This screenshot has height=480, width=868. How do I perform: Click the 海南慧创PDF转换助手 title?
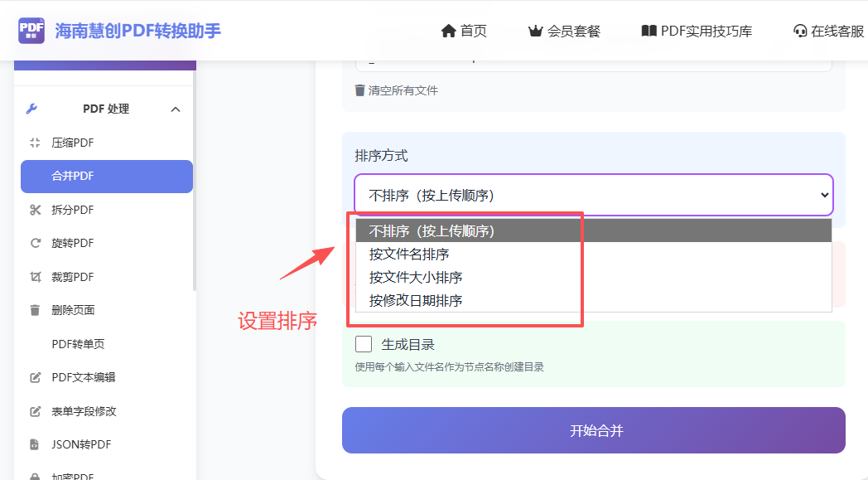pyautogui.click(x=137, y=31)
